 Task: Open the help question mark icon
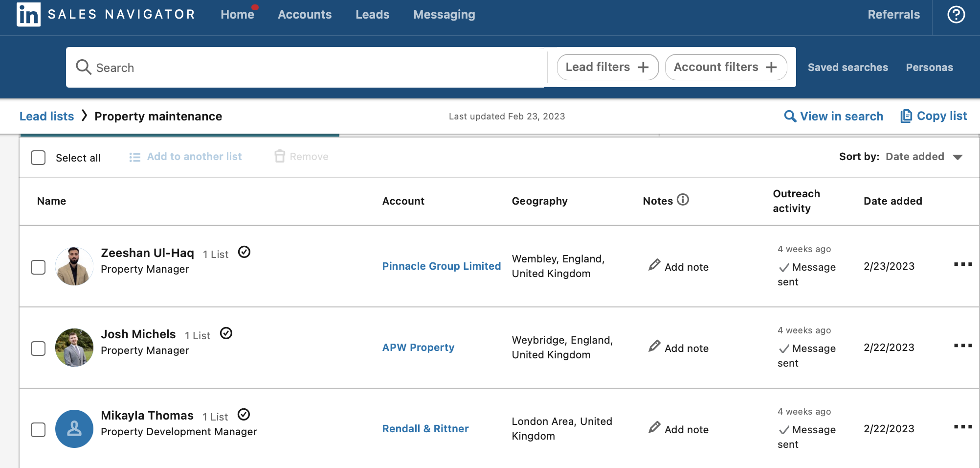pyautogui.click(x=956, y=15)
